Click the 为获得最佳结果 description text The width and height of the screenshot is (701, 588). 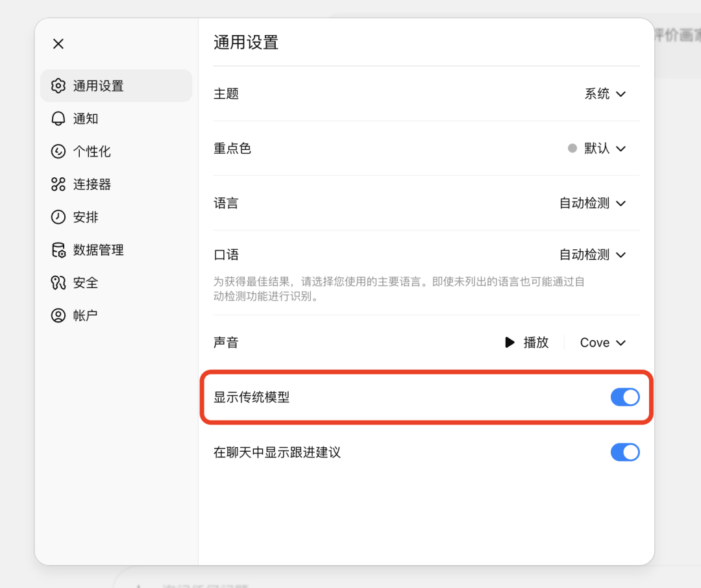pyautogui.click(x=399, y=289)
